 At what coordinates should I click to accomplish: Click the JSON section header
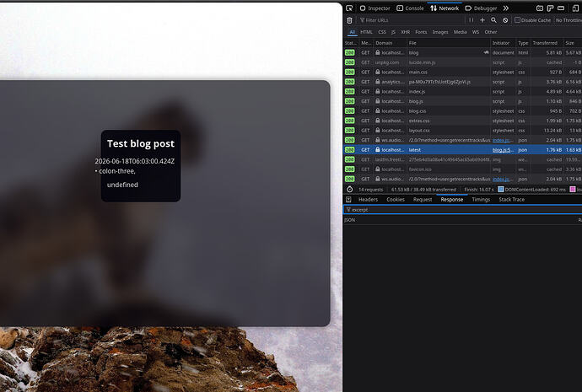coord(350,220)
